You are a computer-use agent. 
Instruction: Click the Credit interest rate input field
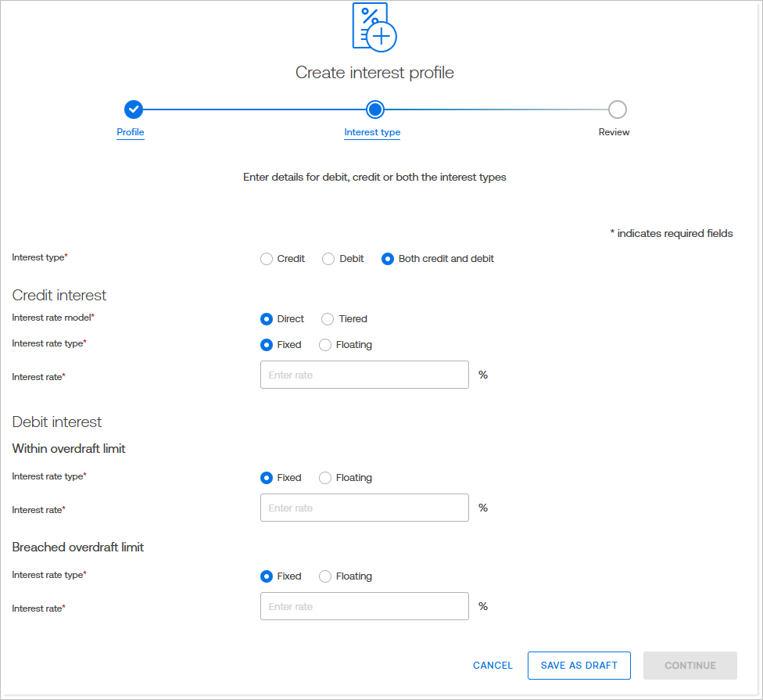(x=364, y=375)
